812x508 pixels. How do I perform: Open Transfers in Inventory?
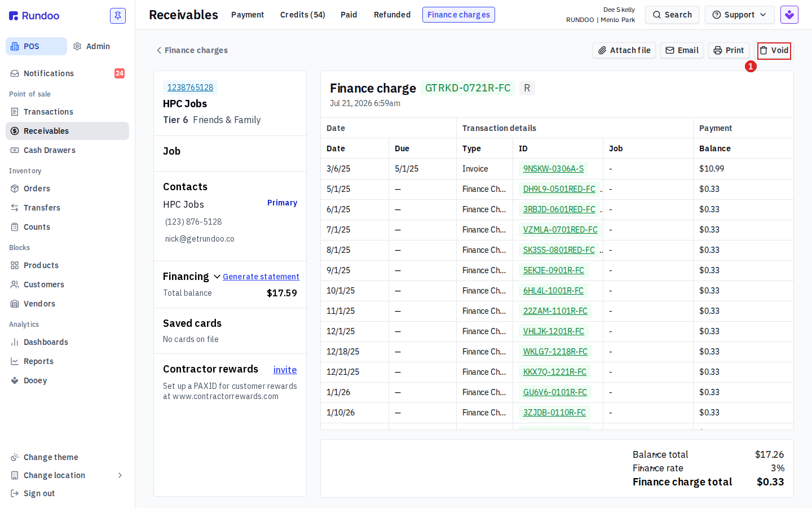click(x=68, y=208)
